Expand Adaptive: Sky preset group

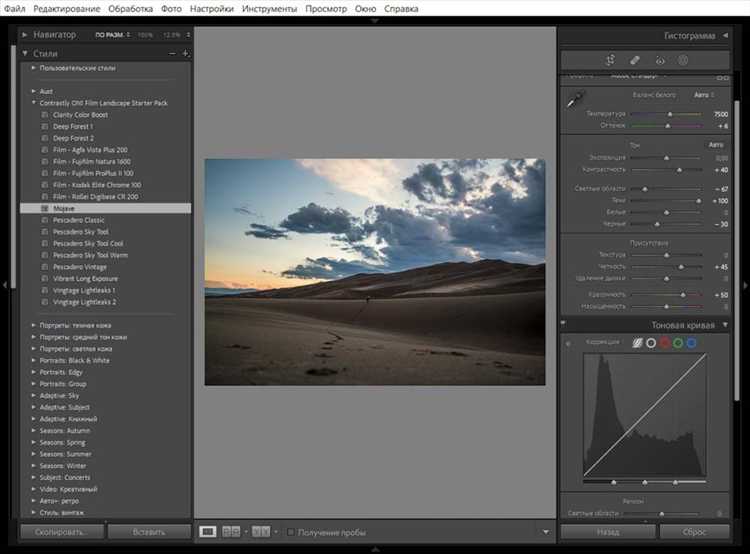(33, 396)
